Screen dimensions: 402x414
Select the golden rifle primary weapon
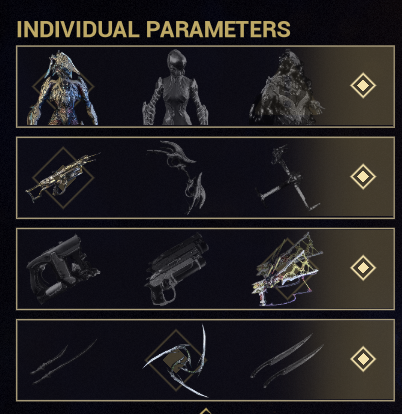click(63, 177)
